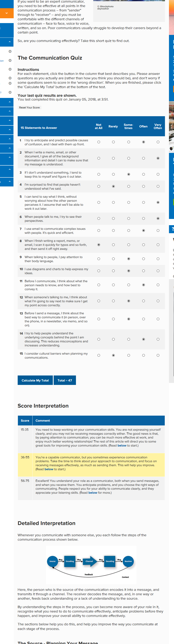The width and height of the screenshot is (174, 644).
Task: Click the Source circle in the communication diagram
Action: (52, 561)
